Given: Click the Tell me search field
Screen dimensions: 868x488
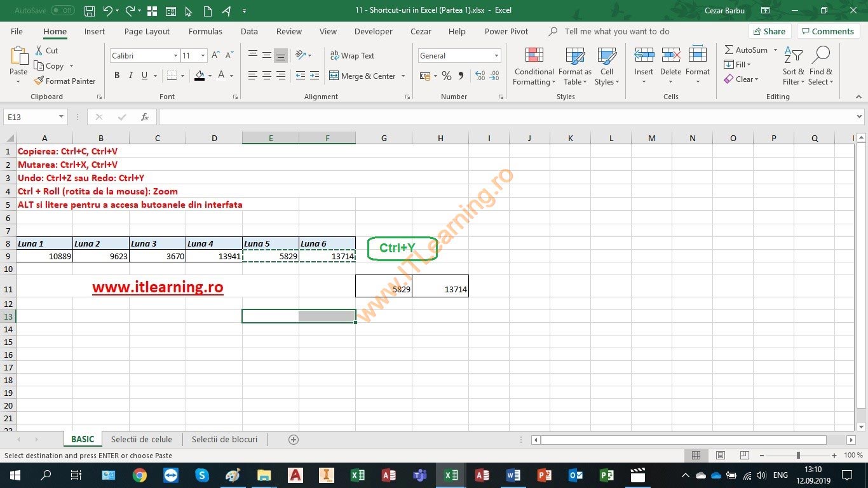Looking at the screenshot, I should coord(616,31).
